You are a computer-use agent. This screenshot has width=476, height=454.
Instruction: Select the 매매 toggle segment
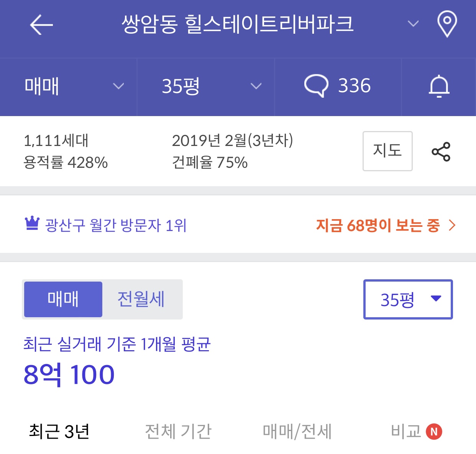click(x=63, y=299)
